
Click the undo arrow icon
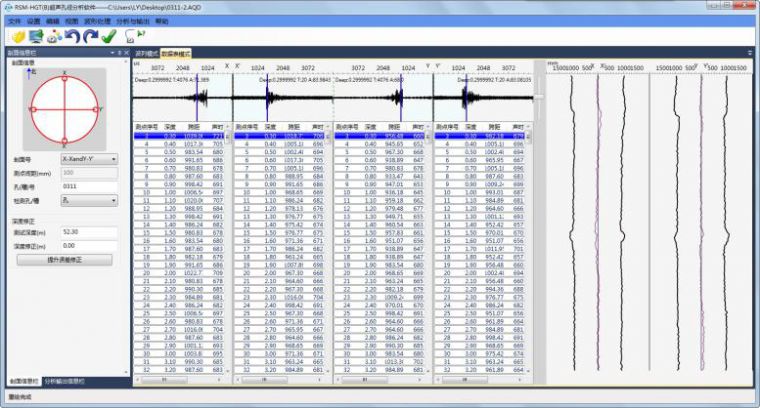72,37
